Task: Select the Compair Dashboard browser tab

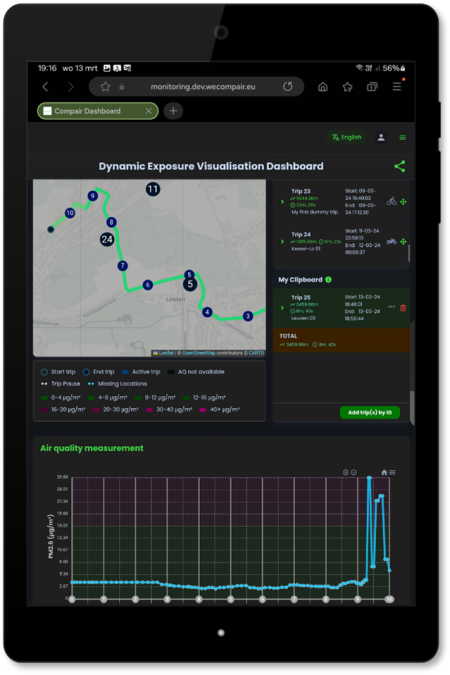Action: pyautogui.click(x=98, y=111)
